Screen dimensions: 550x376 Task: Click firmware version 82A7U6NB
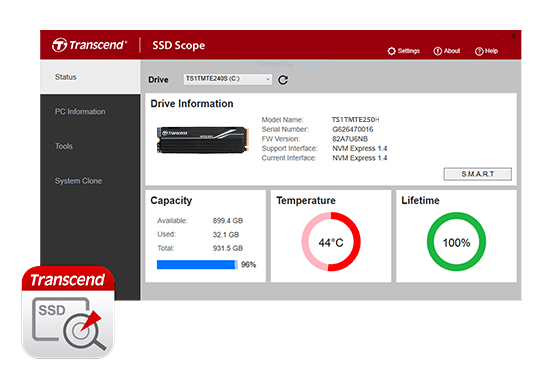click(350, 139)
